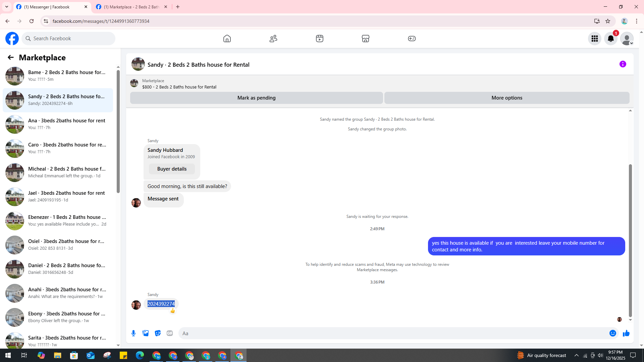Go to Facebook Home icon
Viewport: 644px width, 362px height.
click(x=227, y=39)
